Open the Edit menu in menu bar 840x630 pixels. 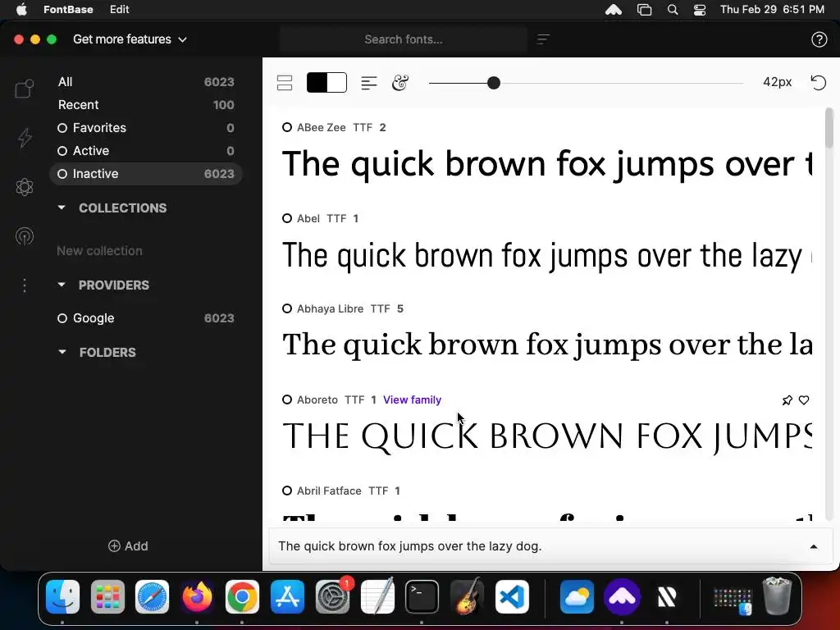coord(119,9)
